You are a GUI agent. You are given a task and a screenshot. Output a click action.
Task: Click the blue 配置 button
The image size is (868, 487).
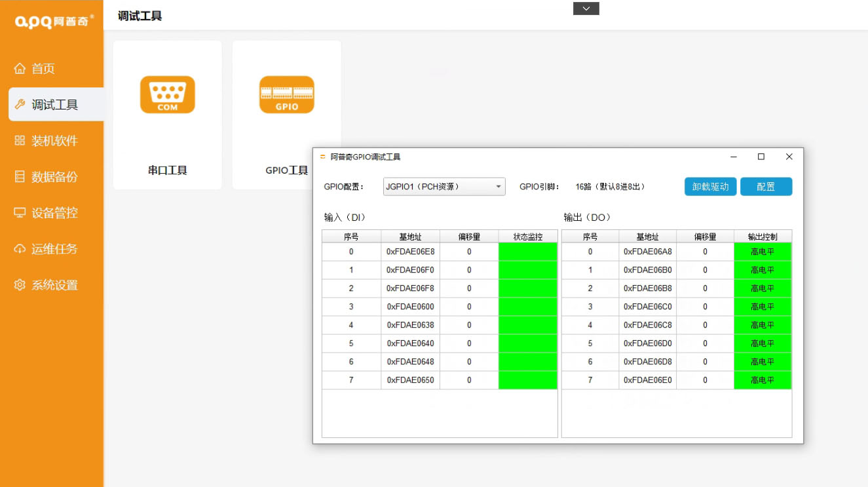[x=766, y=187]
